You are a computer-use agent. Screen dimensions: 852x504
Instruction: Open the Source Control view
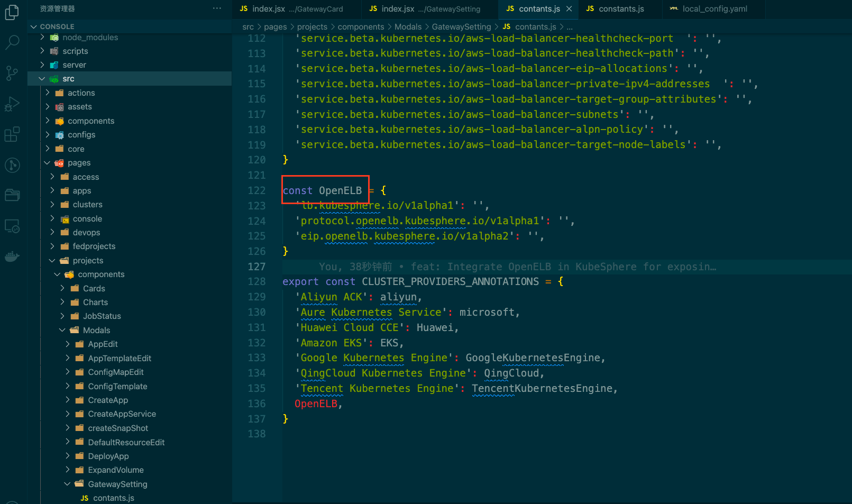(12, 74)
